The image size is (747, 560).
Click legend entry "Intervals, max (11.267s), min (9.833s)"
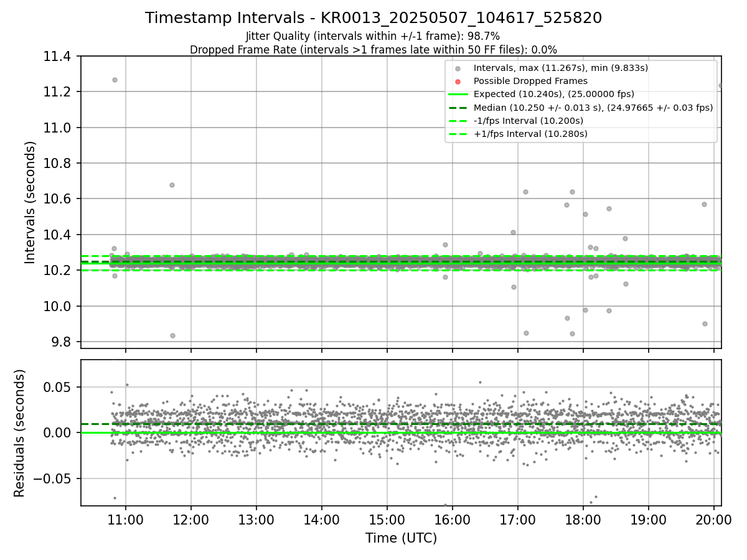pyautogui.click(x=561, y=68)
